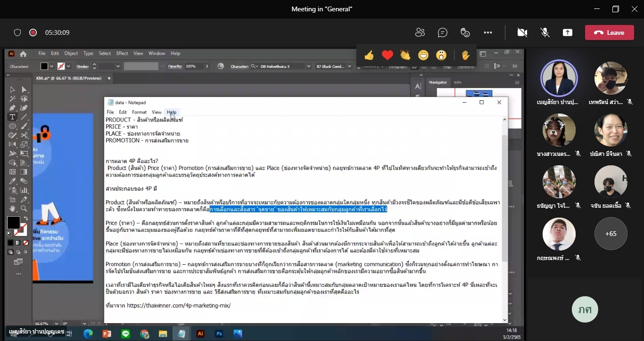Image resolution: width=644 pixels, height=341 pixels.
Task: Select the Type tool
Action: click(x=13, y=117)
